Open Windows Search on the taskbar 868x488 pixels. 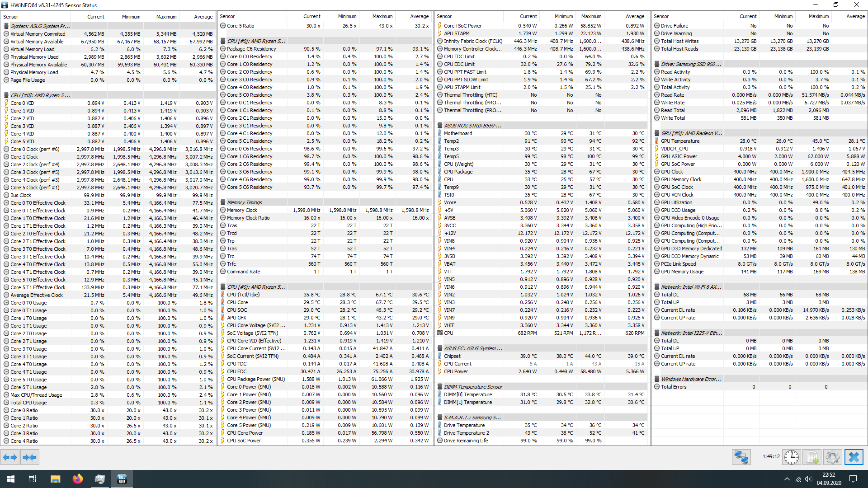32,479
